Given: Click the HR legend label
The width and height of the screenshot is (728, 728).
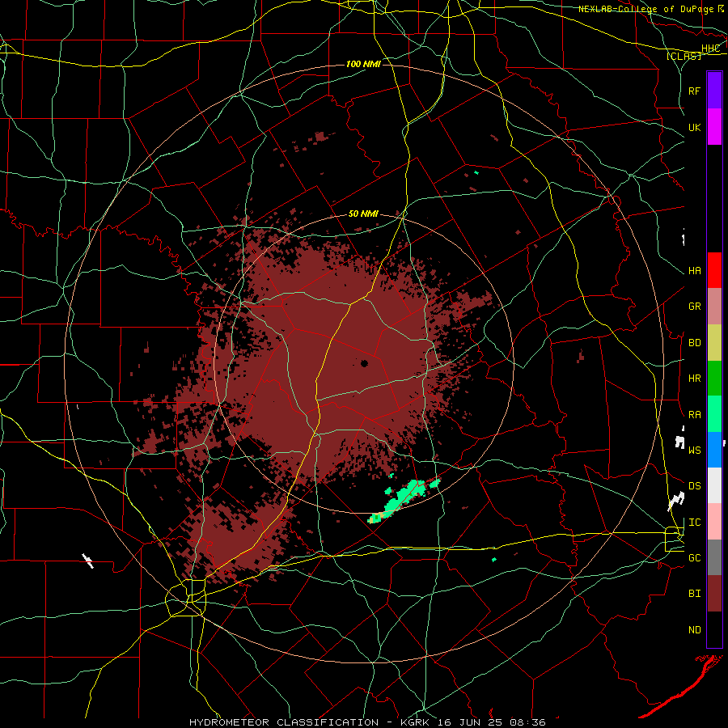Looking at the screenshot, I should tap(694, 379).
